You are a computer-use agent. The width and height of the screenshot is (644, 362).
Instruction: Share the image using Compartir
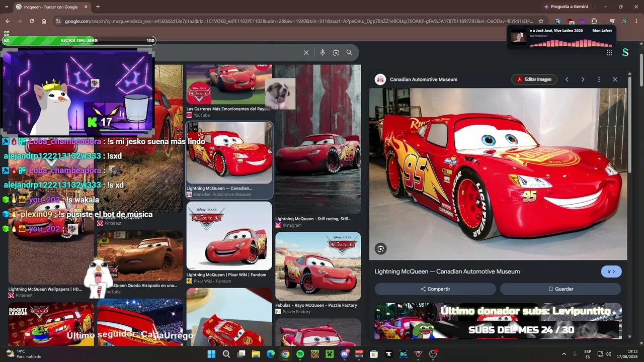pos(435,289)
